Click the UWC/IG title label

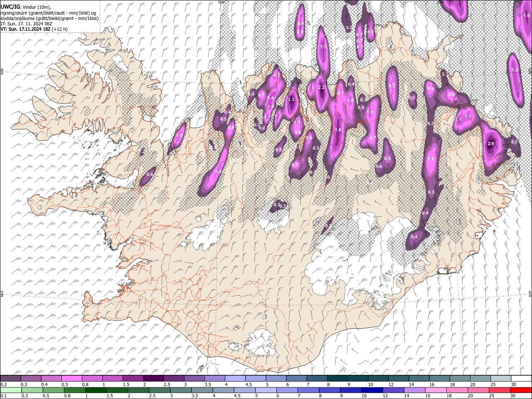tap(10, 7)
